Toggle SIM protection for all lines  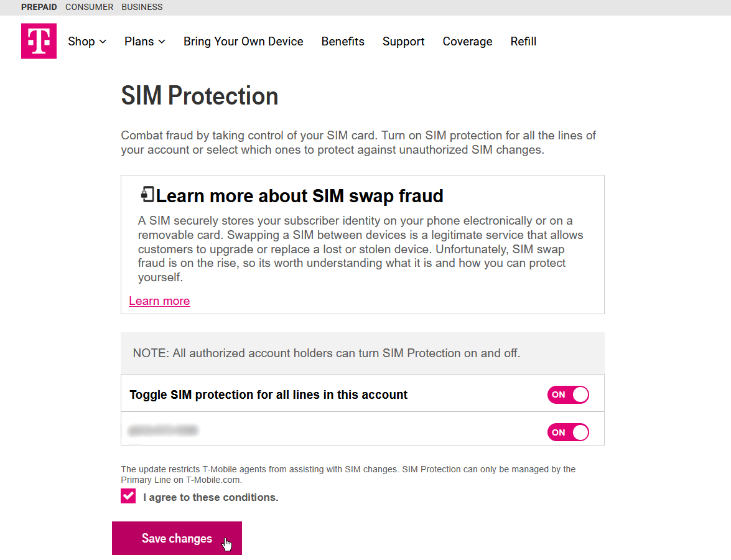(567, 394)
